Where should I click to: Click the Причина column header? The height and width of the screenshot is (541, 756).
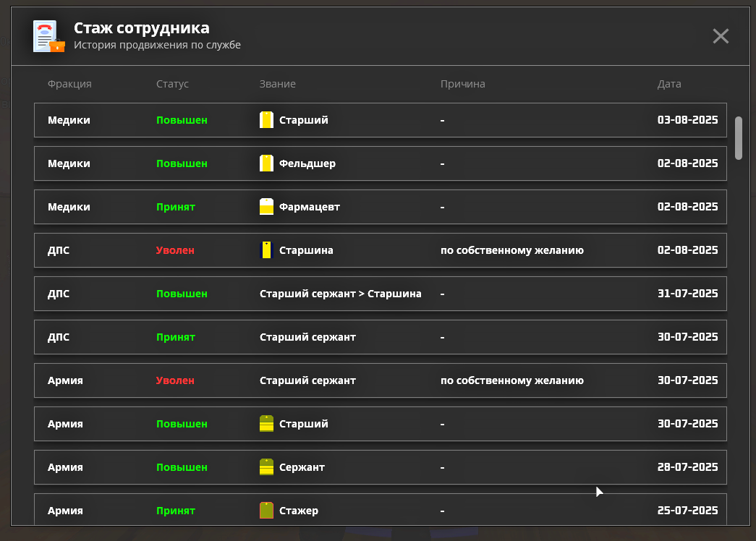point(463,84)
